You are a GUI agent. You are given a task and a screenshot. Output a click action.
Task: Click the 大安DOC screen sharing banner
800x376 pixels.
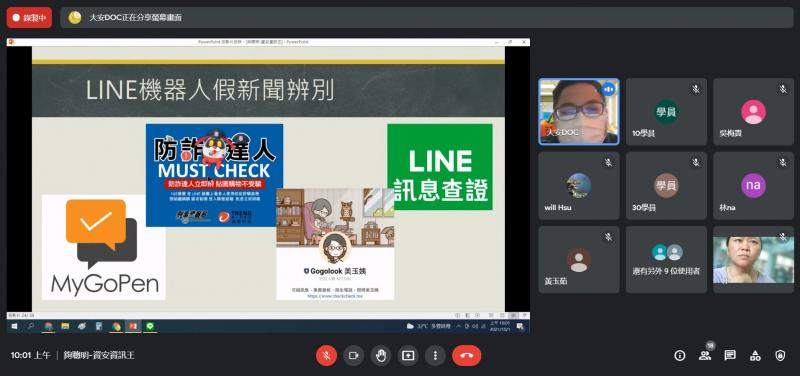[x=427, y=17]
